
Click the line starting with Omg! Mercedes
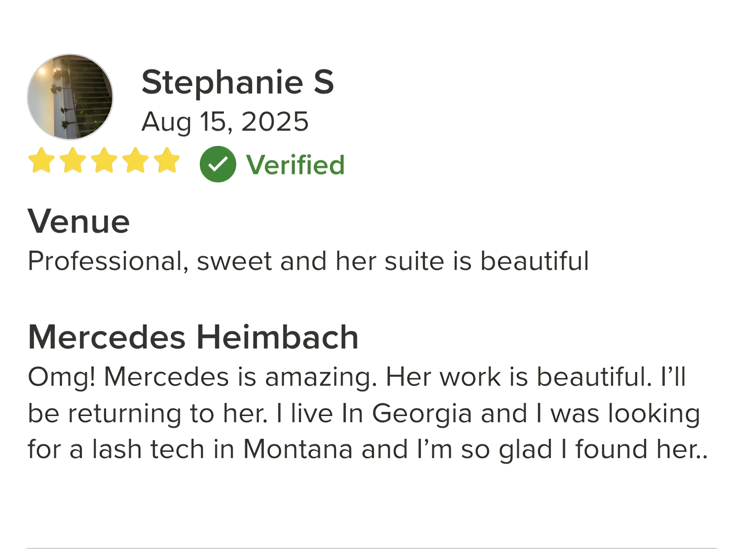point(356,377)
